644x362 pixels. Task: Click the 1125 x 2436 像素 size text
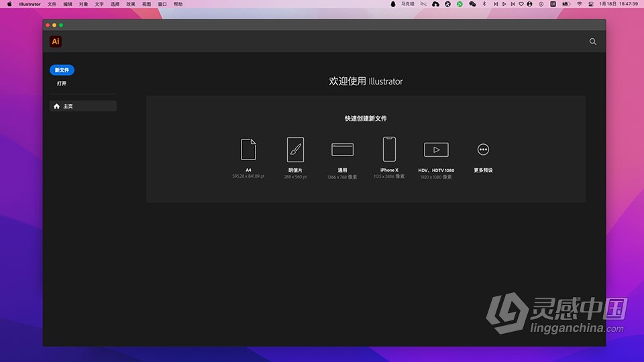[389, 176]
